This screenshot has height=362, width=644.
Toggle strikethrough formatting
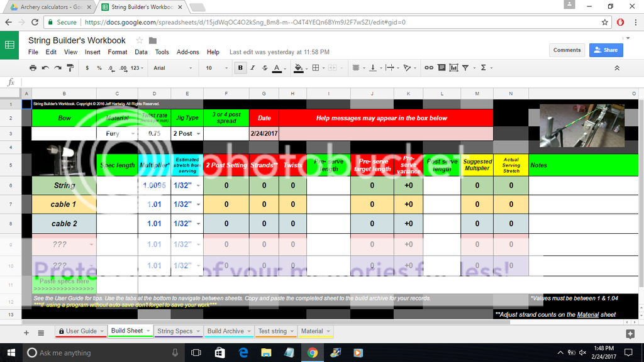coord(265,68)
